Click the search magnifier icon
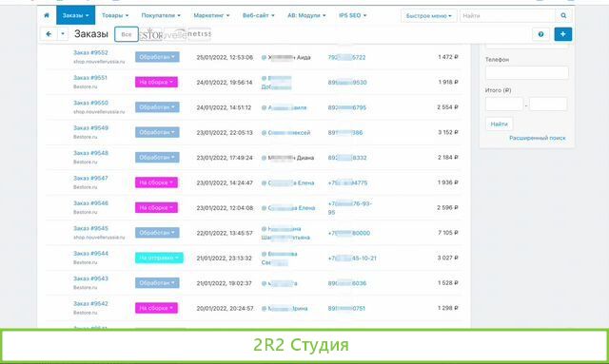The height and width of the screenshot is (364, 609). 563,15
